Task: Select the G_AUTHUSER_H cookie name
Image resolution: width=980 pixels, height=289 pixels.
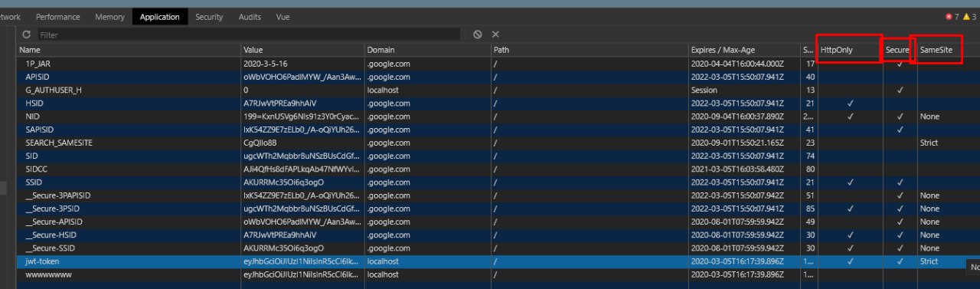Action: 54,90
